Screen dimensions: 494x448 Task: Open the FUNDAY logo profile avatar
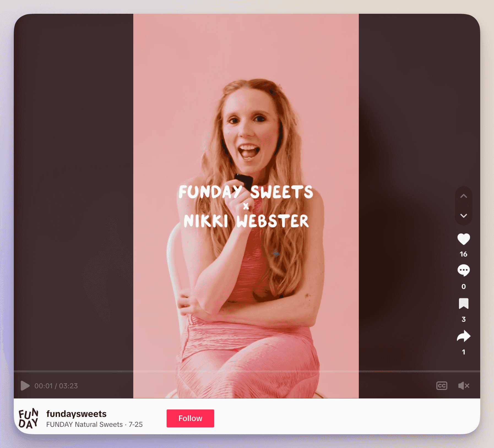pyautogui.click(x=28, y=418)
